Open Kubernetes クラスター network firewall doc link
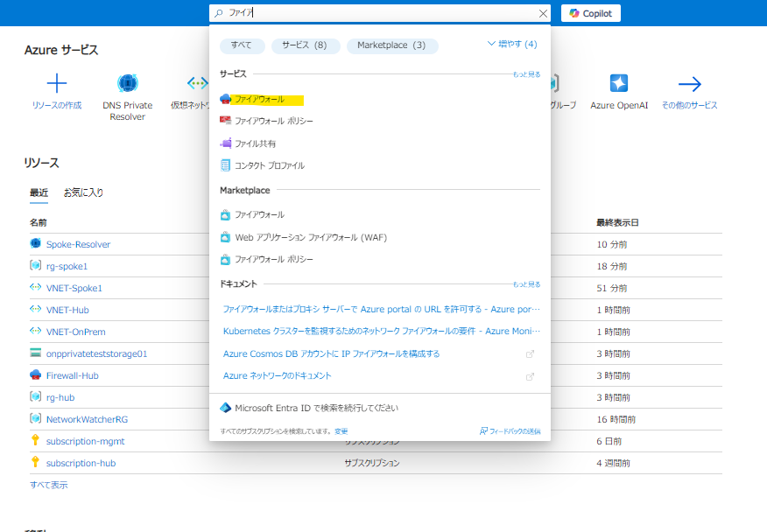The image size is (767, 532). 382,331
